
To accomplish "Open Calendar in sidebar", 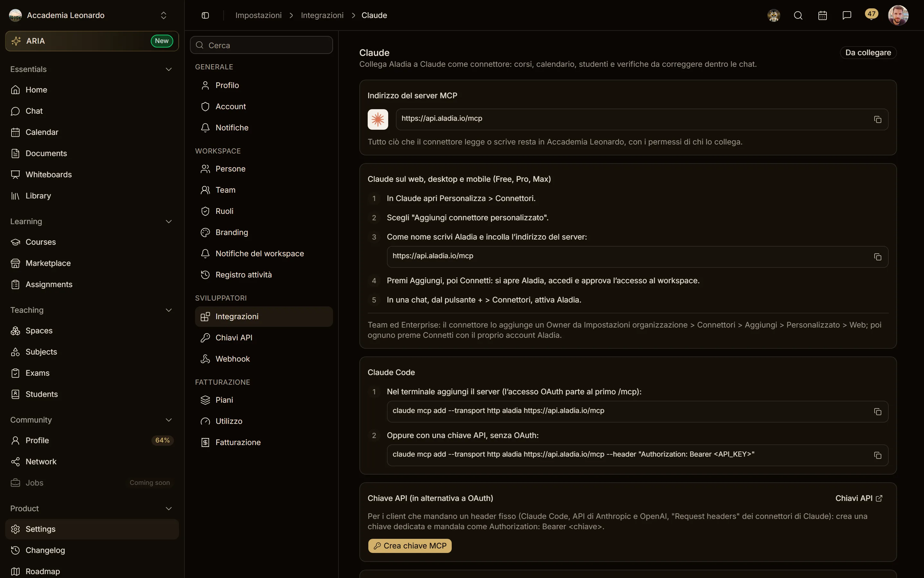I will click(92, 132).
